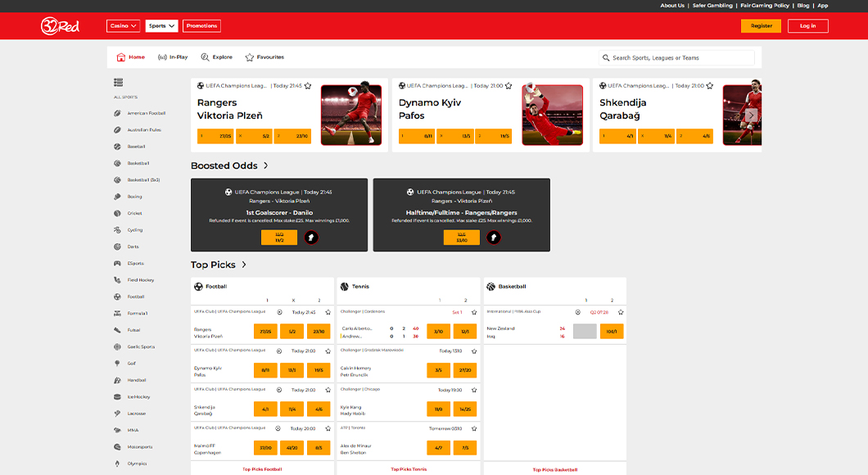Open the About Us link

tap(672, 6)
